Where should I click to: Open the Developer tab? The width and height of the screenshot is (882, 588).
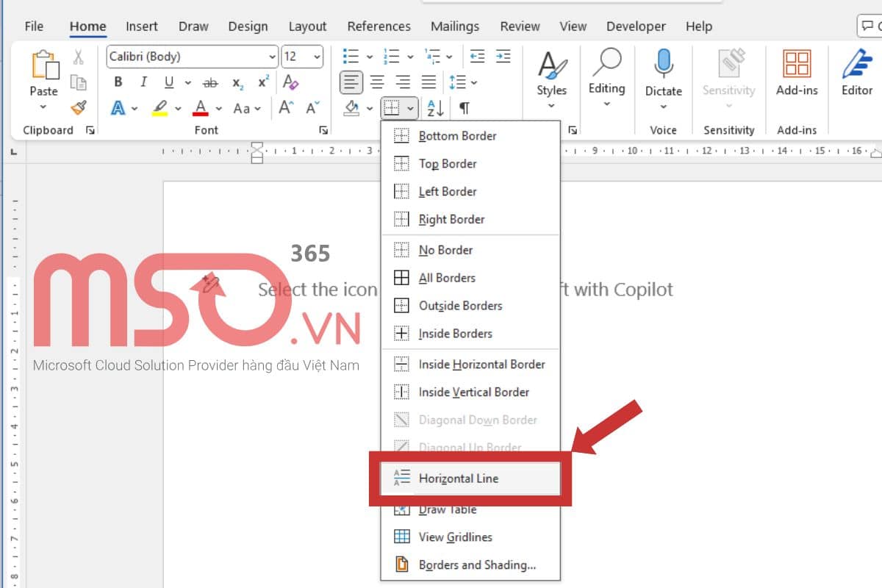[x=637, y=26]
